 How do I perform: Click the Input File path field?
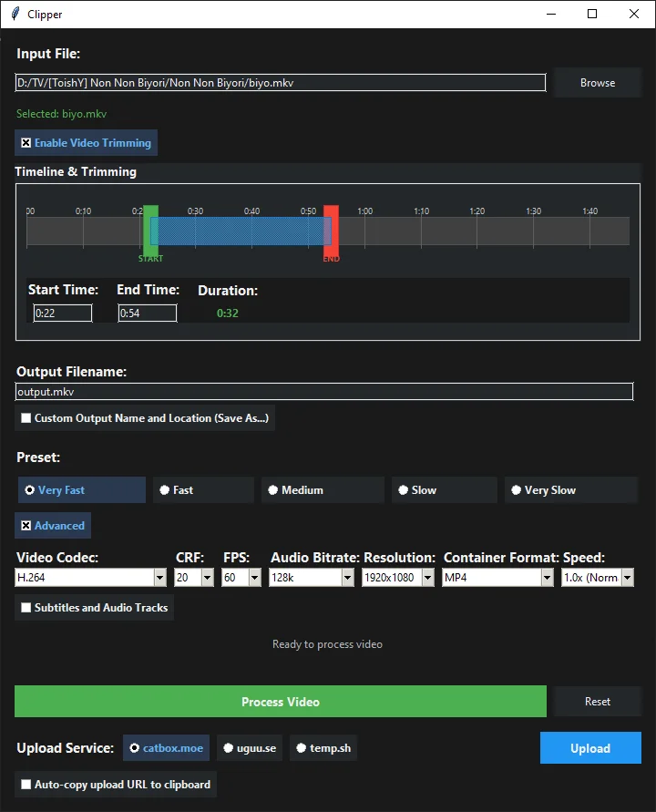[x=280, y=83]
